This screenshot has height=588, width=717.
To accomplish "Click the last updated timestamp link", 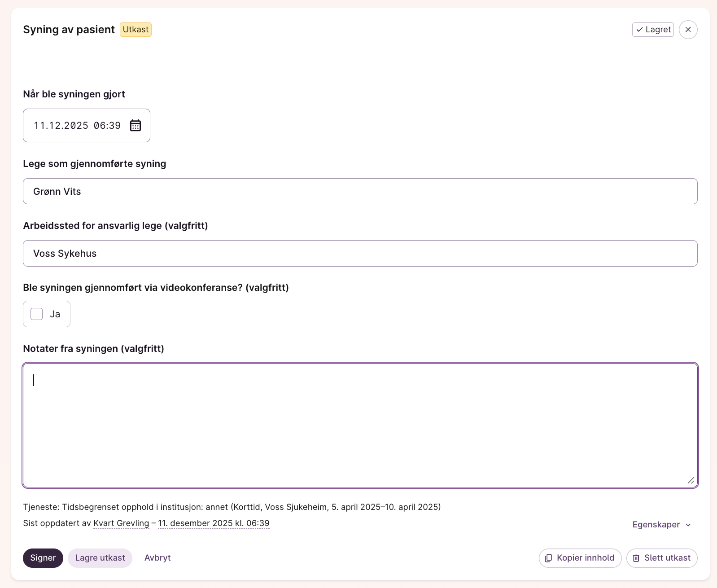I will tap(214, 523).
